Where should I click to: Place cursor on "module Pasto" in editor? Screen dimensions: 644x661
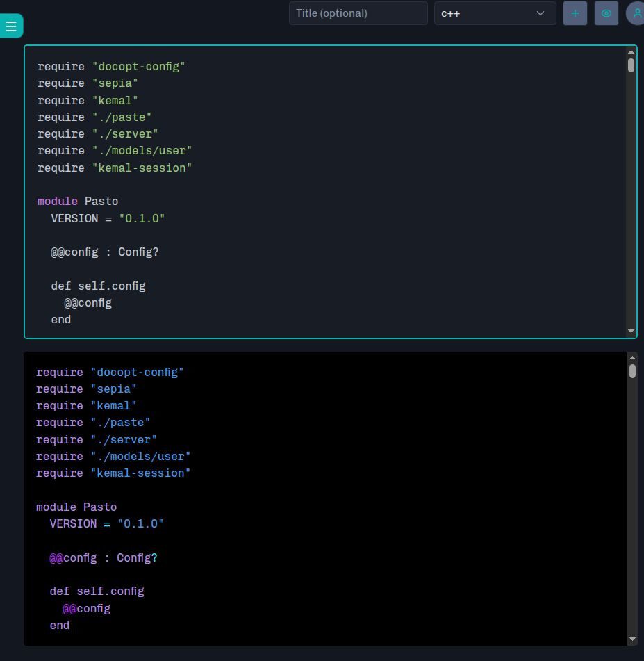[78, 202]
